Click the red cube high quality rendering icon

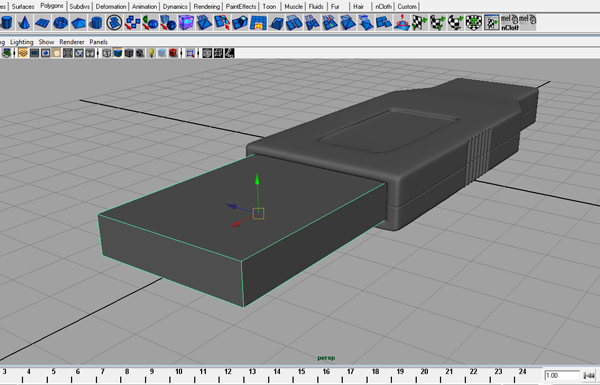[x=173, y=53]
